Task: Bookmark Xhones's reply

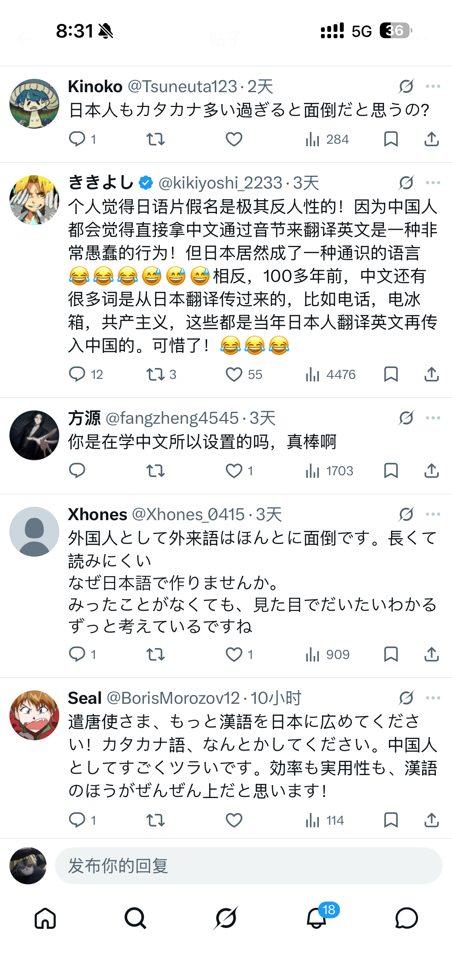Action: point(391,654)
